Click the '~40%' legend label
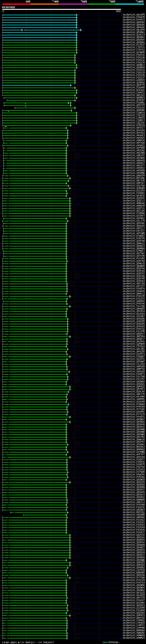 pyautogui.click(x=55, y=2)
